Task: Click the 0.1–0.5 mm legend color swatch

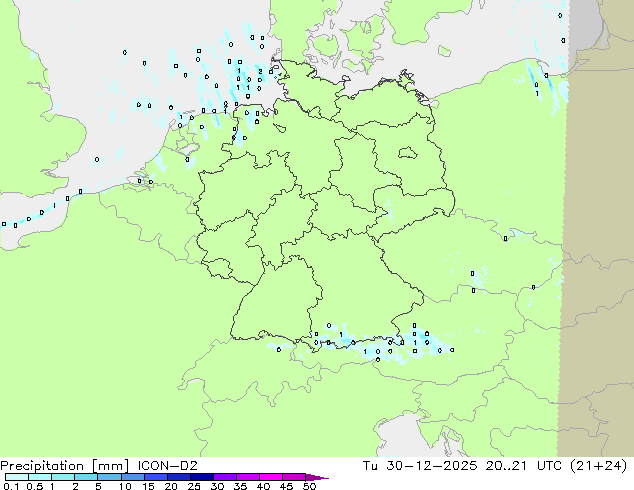Action: (x=17, y=477)
